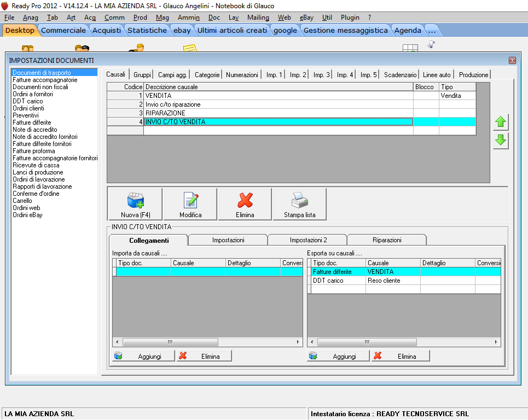Select Ordini eBay in document list
Image resolution: width=528 pixels, height=420 pixels.
pos(27,215)
